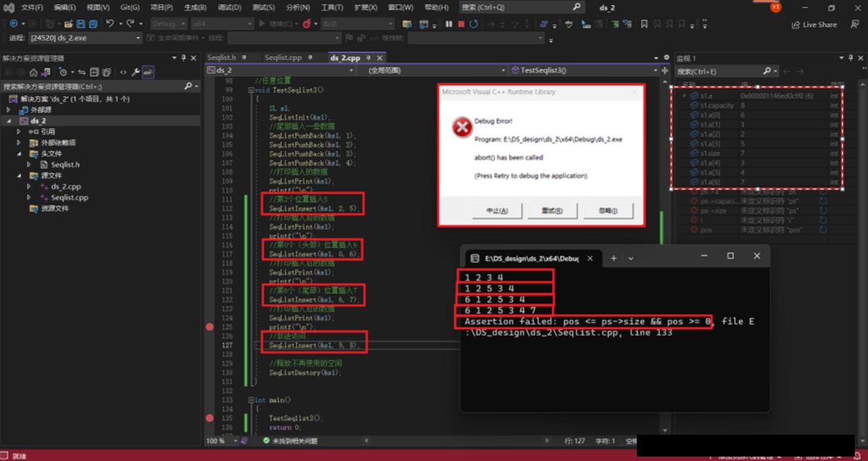Image resolution: width=868 pixels, height=461 pixels.
Task: Open the 工具(T) tools menu
Action: click(x=332, y=8)
